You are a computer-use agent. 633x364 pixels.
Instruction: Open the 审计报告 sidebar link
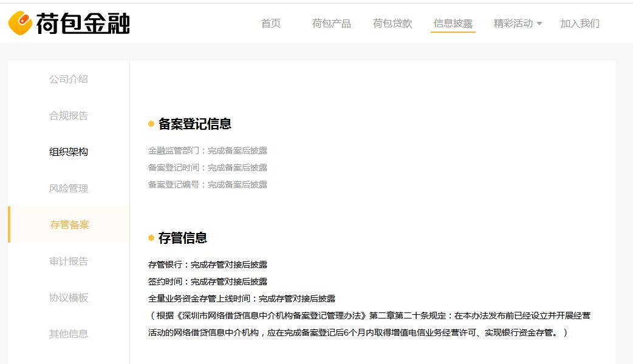68,261
